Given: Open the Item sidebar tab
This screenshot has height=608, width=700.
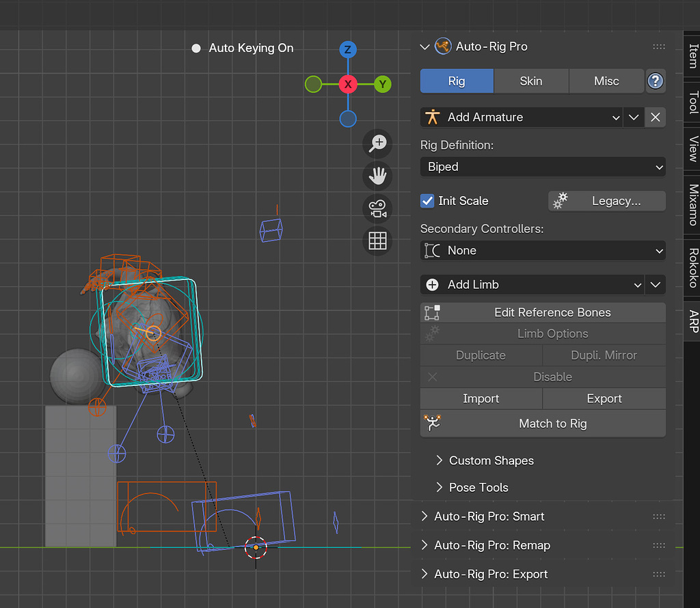Looking at the screenshot, I should tap(692, 56).
